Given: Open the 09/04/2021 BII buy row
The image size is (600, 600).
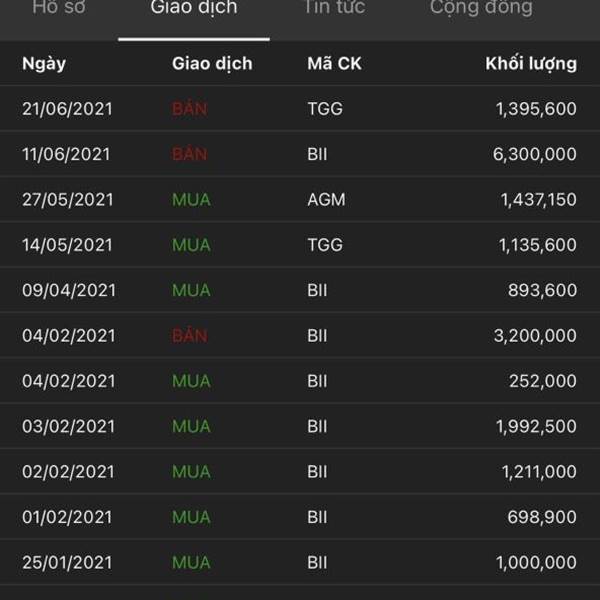Looking at the screenshot, I should tap(300, 290).
